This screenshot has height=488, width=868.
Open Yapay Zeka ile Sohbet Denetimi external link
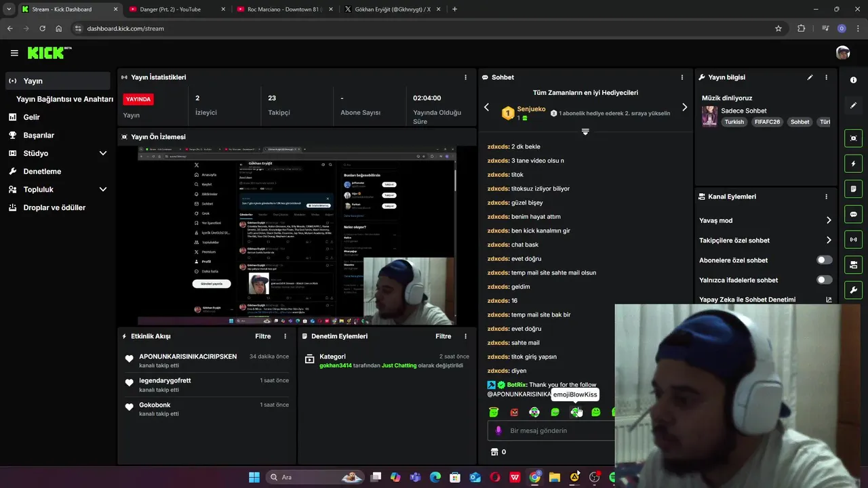829,300
